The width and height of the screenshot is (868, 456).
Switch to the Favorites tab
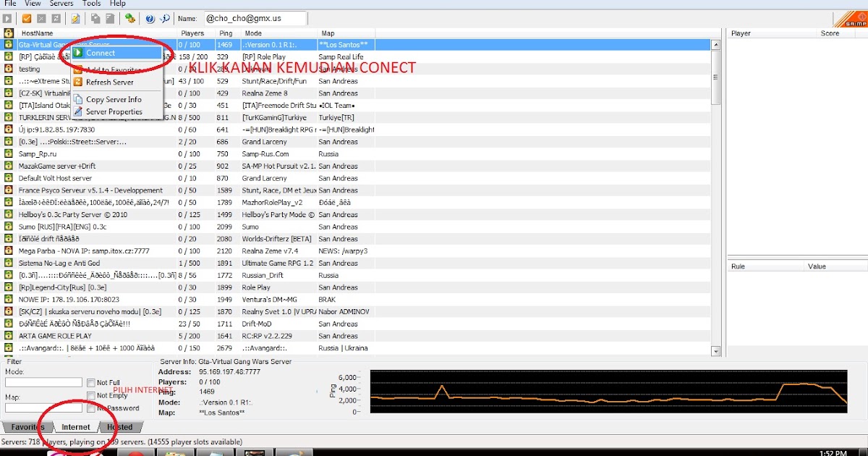click(x=26, y=427)
